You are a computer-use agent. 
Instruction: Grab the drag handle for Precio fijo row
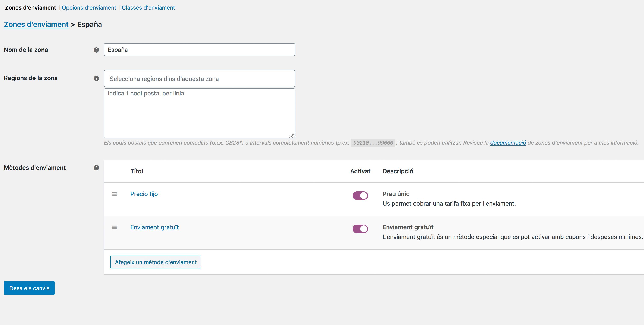click(x=114, y=194)
